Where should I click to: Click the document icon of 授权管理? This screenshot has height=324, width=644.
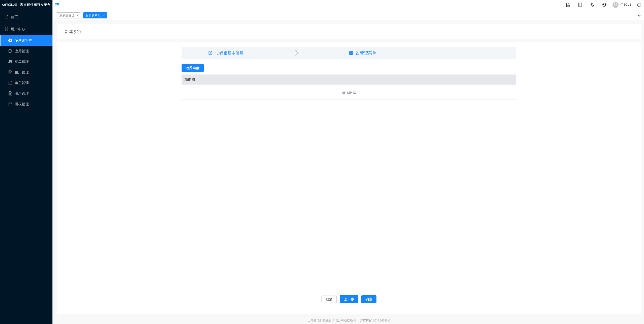[x=10, y=104]
